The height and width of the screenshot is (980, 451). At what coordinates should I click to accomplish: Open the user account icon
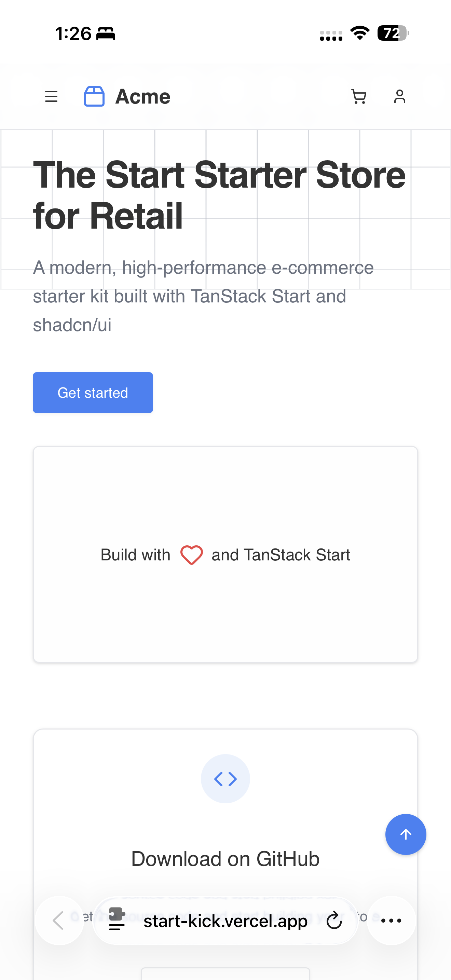(x=399, y=97)
